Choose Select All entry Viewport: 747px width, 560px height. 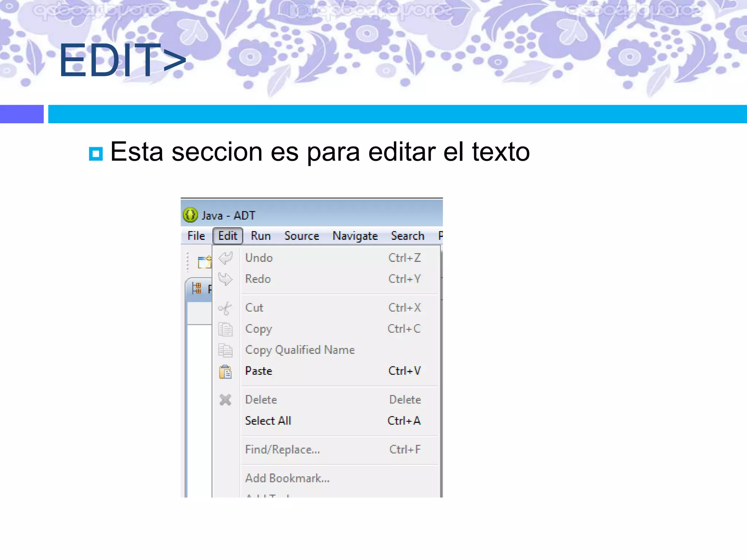(x=326, y=421)
